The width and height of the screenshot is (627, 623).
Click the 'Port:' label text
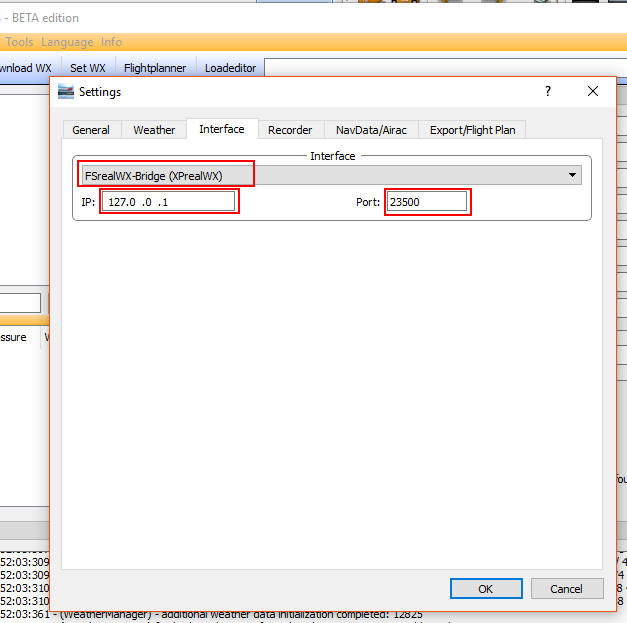368,202
